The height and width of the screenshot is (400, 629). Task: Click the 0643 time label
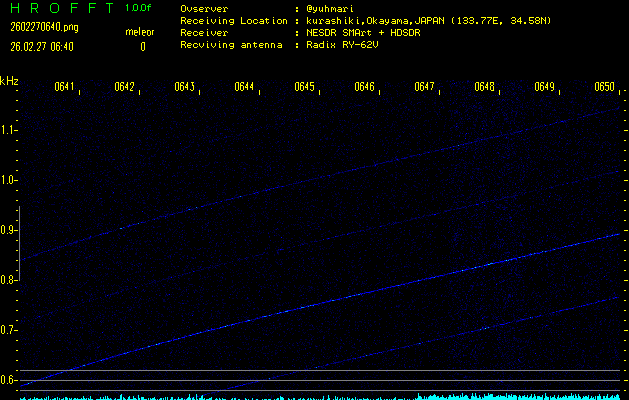[184, 87]
